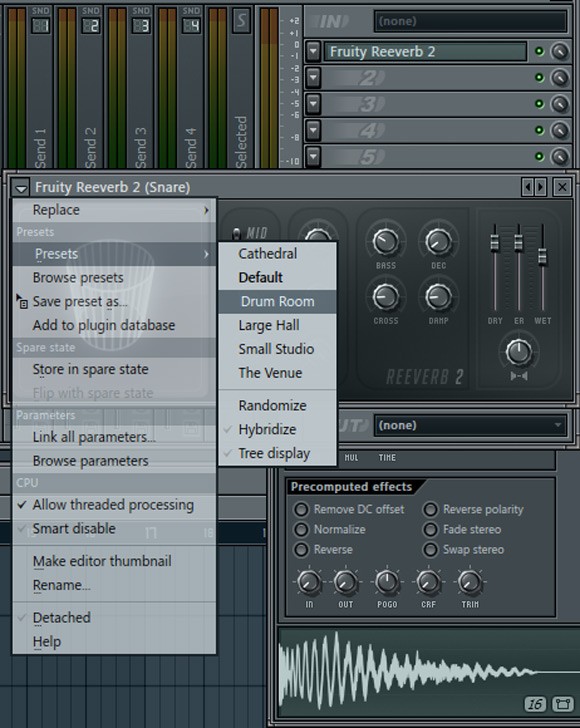
Task: Select the Fruity Reeverb 2 effect slot name
Action: click(425, 52)
